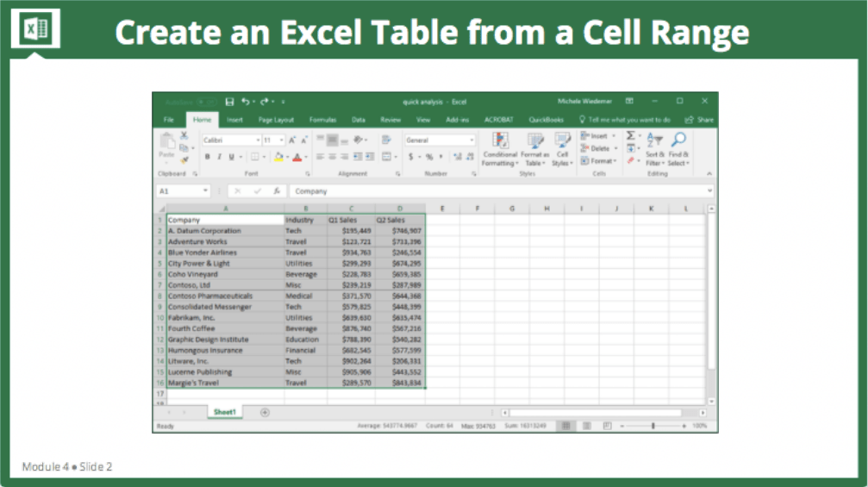Click the red Font Color A

coord(297,157)
